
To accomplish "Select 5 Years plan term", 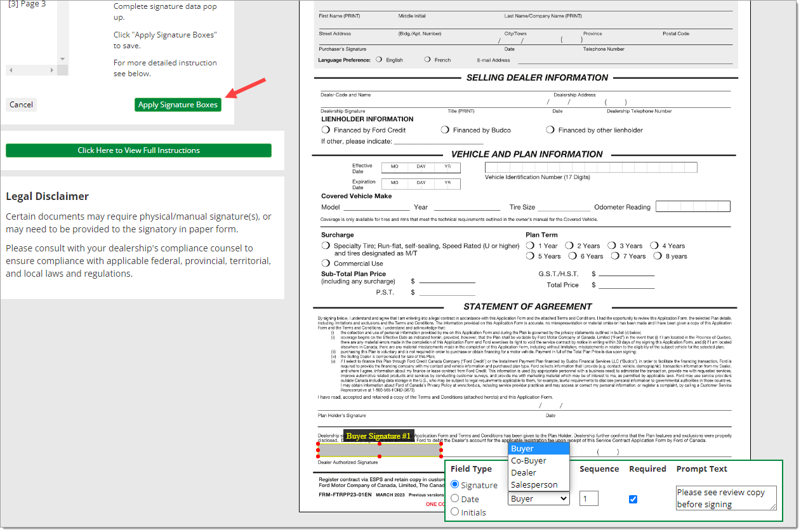I will click(x=530, y=256).
